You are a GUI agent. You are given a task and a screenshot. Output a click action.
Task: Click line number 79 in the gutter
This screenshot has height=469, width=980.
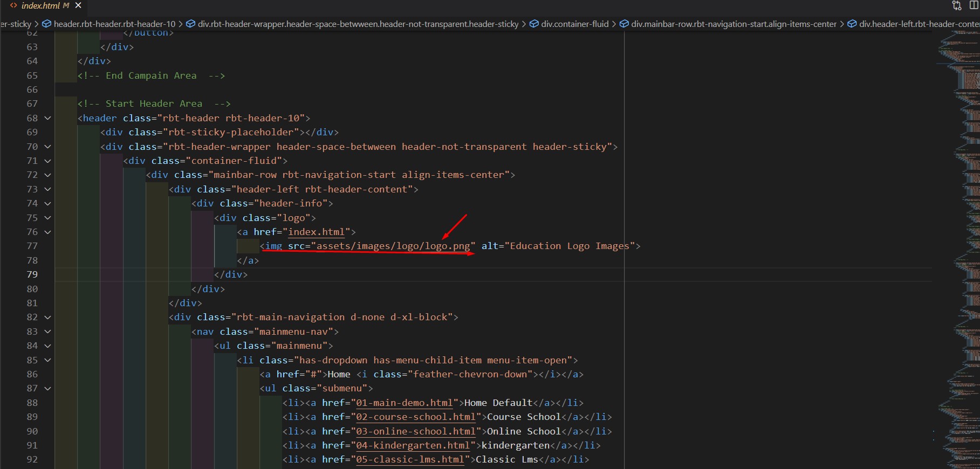pyautogui.click(x=32, y=274)
